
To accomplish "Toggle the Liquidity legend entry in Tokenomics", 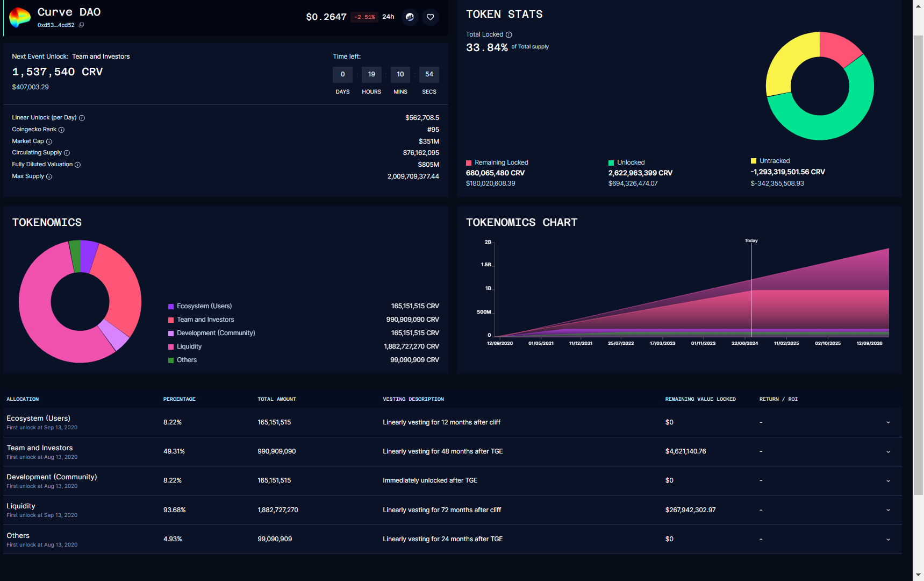I will click(x=189, y=346).
